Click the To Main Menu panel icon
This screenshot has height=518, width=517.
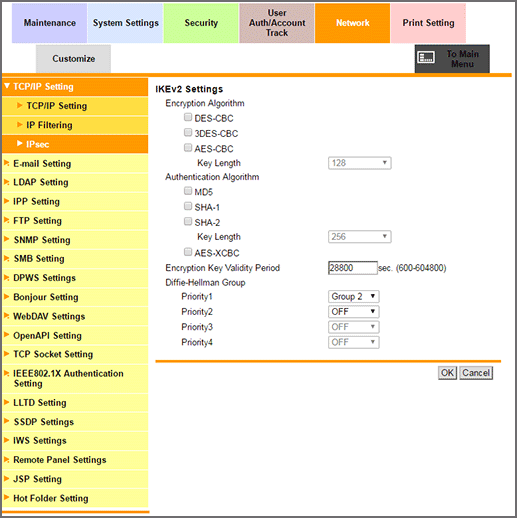click(x=426, y=57)
